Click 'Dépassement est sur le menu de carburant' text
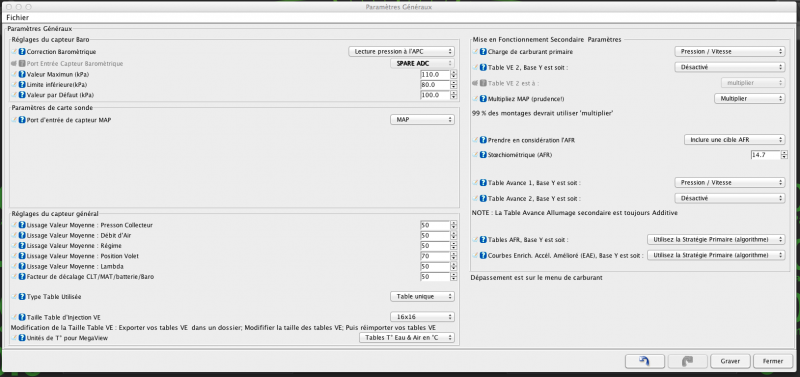 coord(537,278)
